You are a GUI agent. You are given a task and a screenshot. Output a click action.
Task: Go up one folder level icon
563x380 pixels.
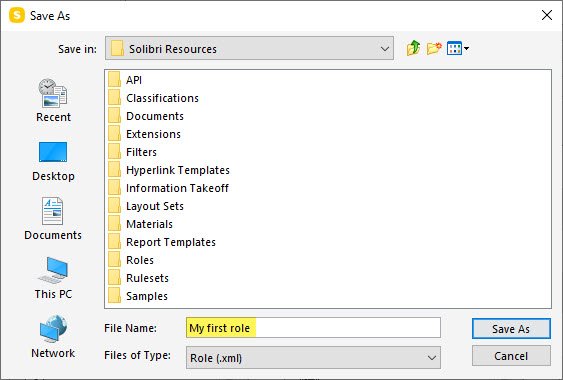tap(413, 48)
